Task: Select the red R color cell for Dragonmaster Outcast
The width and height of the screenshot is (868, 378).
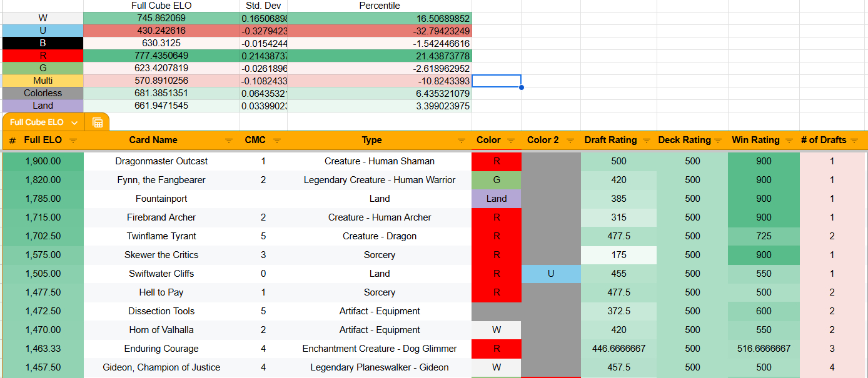Action: tap(496, 161)
